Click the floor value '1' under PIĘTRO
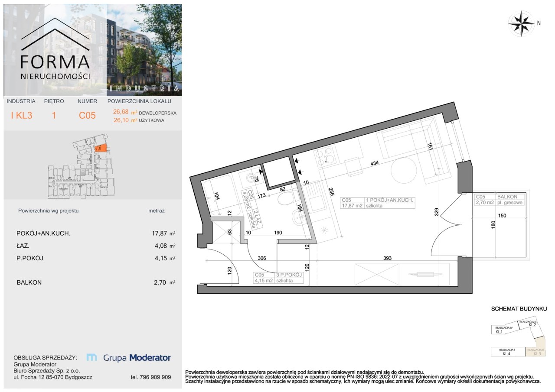The height and width of the screenshot is (392, 555). [54, 116]
